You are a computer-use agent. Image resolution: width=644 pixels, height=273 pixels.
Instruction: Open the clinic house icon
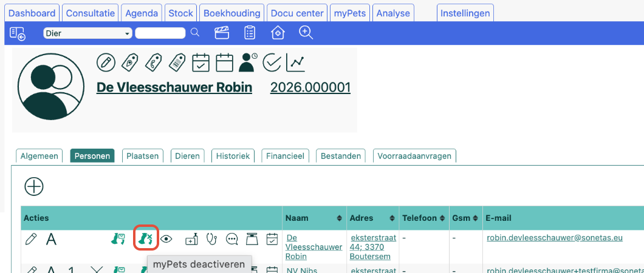coord(278,33)
